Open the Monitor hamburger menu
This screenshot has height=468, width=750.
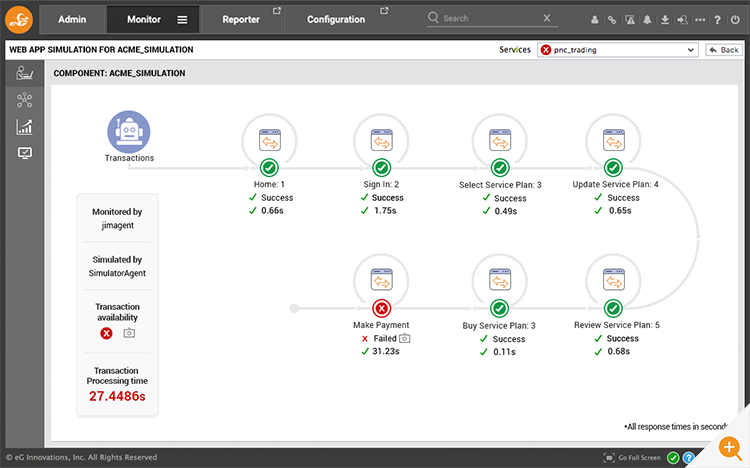(182, 20)
